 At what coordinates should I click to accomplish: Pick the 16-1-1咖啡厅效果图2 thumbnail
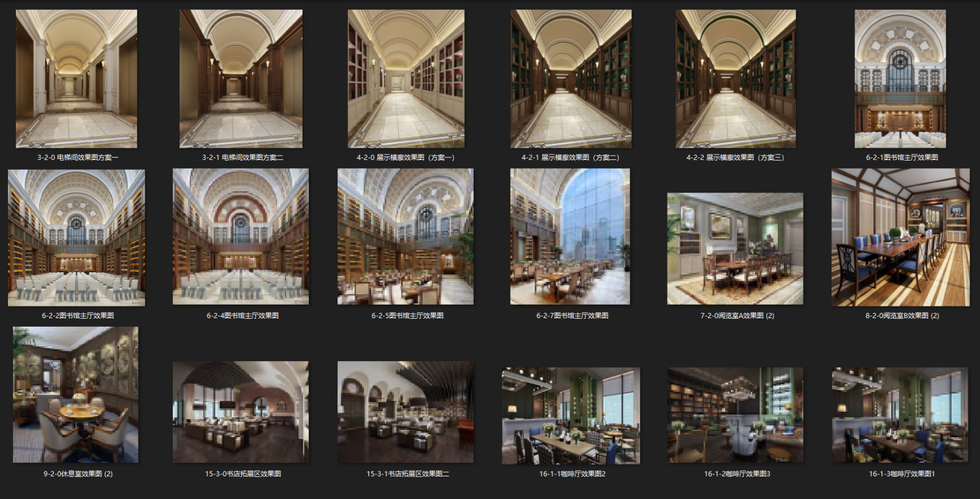(571, 416)
